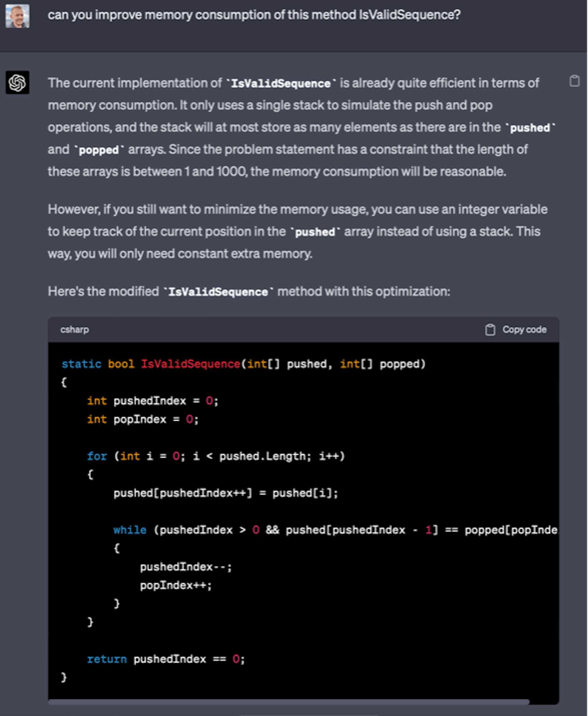Click the 'int popIndex = 0;' code line

[143, 419]
